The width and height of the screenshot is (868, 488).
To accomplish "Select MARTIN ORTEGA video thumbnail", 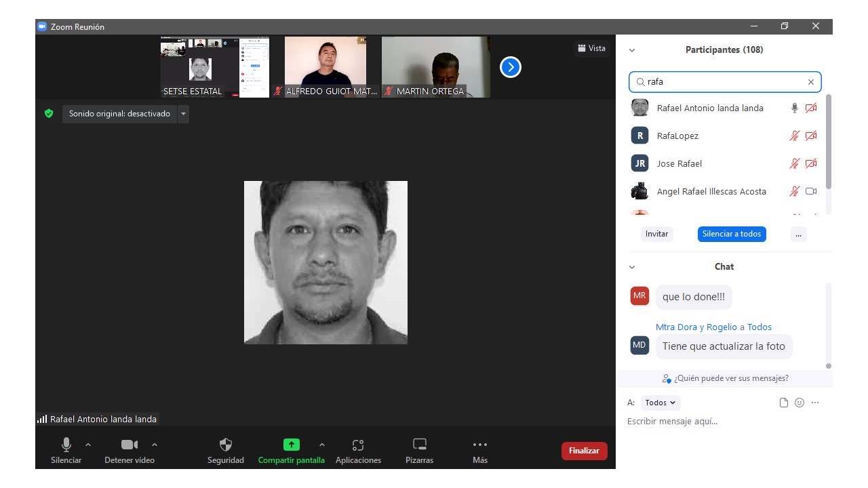I will tap(435, 67).
